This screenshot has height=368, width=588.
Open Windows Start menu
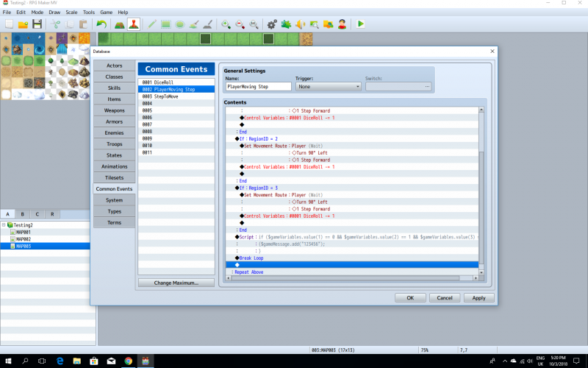[8, 361]
